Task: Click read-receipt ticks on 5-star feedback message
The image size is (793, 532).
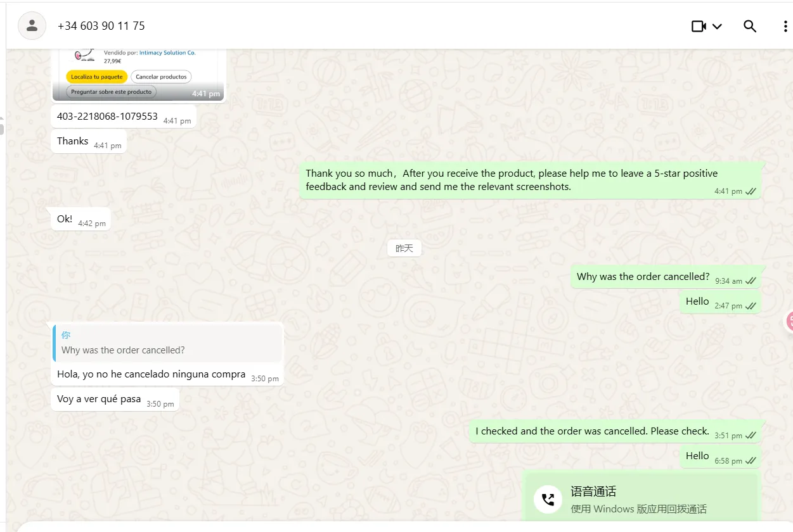Action: click(751, 191)
